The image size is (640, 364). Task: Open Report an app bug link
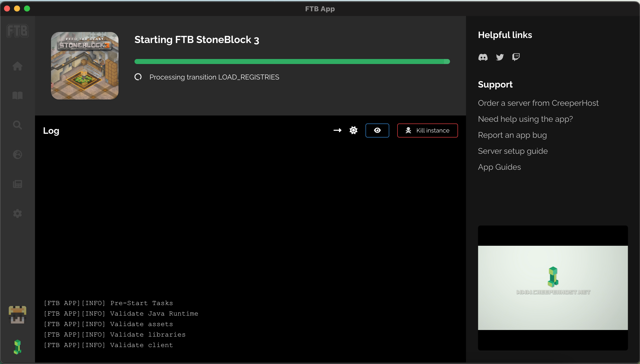pyautogui.click(x=512, y=135)
